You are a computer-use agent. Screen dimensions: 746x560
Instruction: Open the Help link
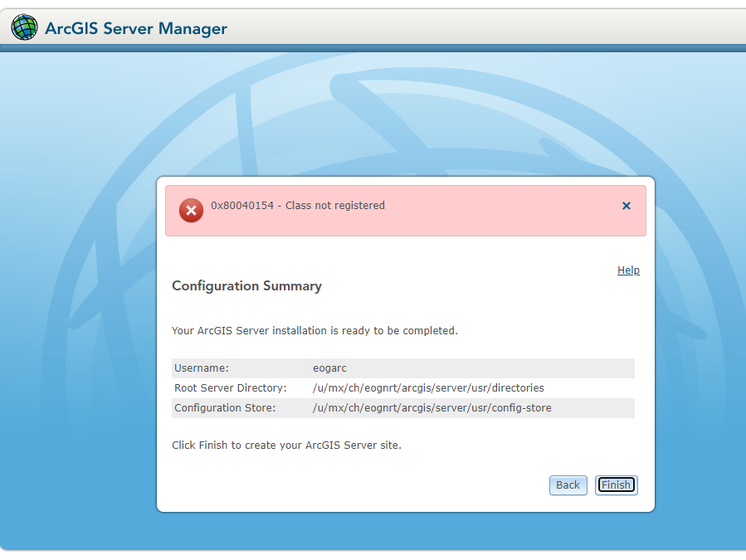(x=628, y=270)
